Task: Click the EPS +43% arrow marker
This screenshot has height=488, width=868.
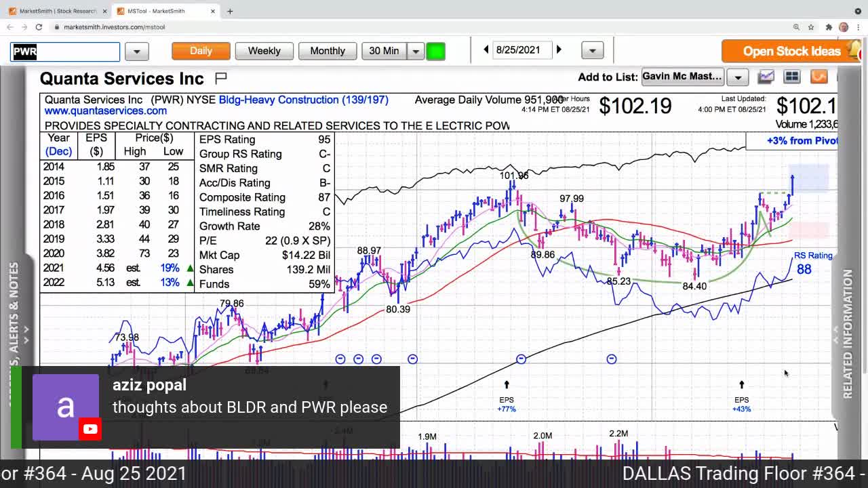Action: pos(741,385)
